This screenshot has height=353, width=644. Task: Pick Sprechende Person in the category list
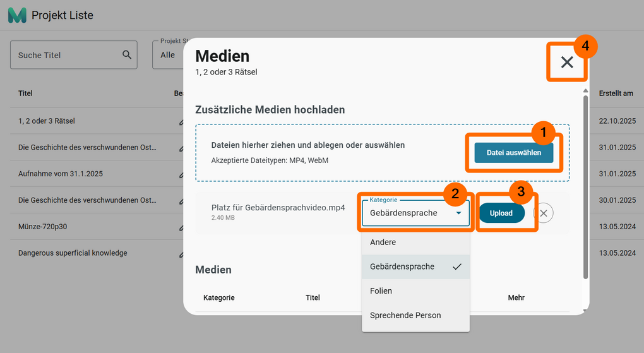coord(405,315)
